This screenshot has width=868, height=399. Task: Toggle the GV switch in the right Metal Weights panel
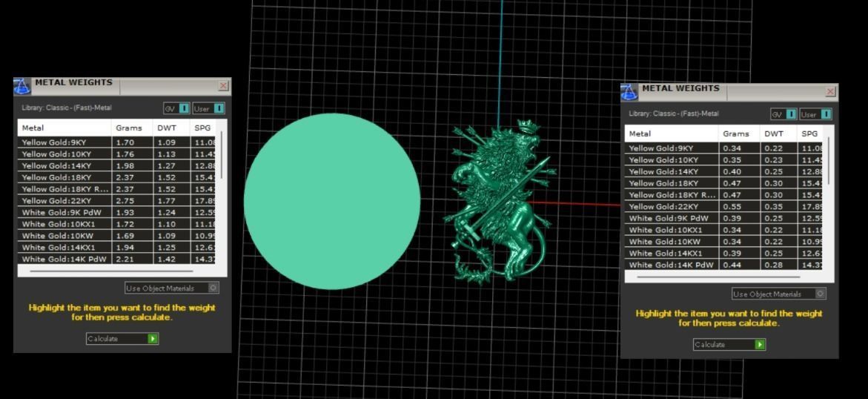[x=784, y=114]
